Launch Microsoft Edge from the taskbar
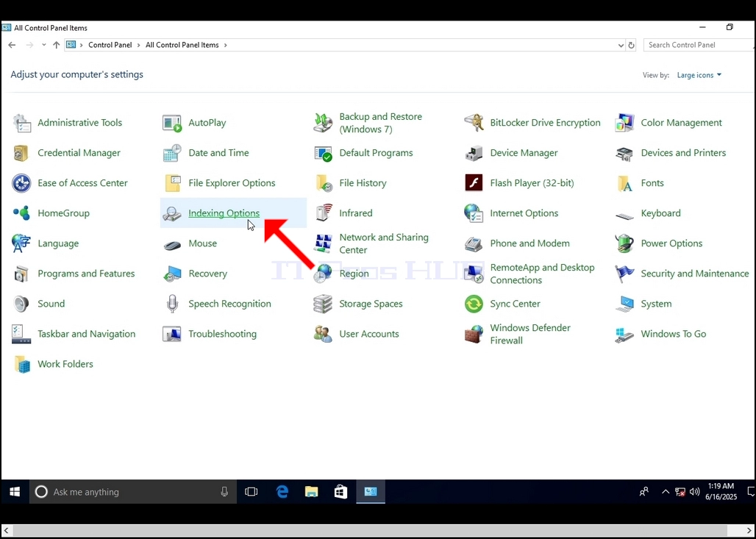756x539 pixels. tap(282, 492)
